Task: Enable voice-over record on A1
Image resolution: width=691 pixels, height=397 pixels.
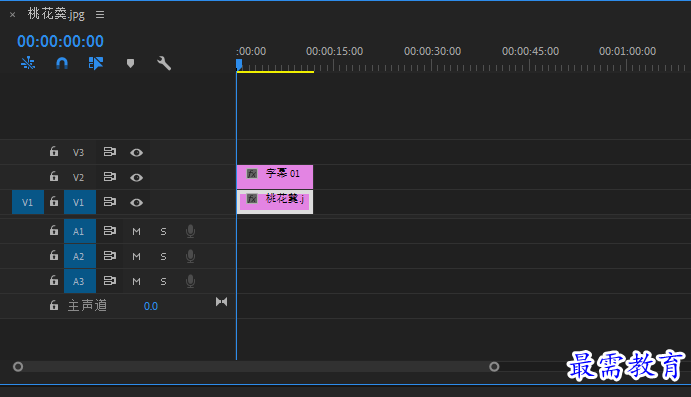Action: pyautogui.click(x=190, y=231)
